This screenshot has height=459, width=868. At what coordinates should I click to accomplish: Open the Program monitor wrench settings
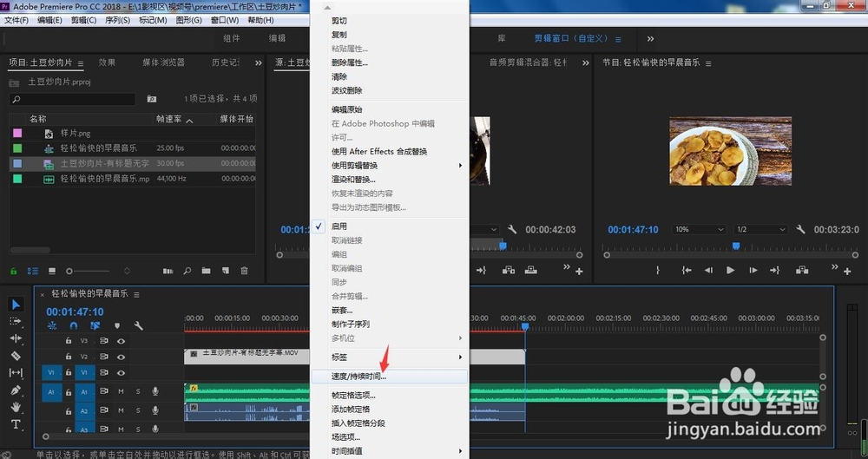tap(800, 229)
